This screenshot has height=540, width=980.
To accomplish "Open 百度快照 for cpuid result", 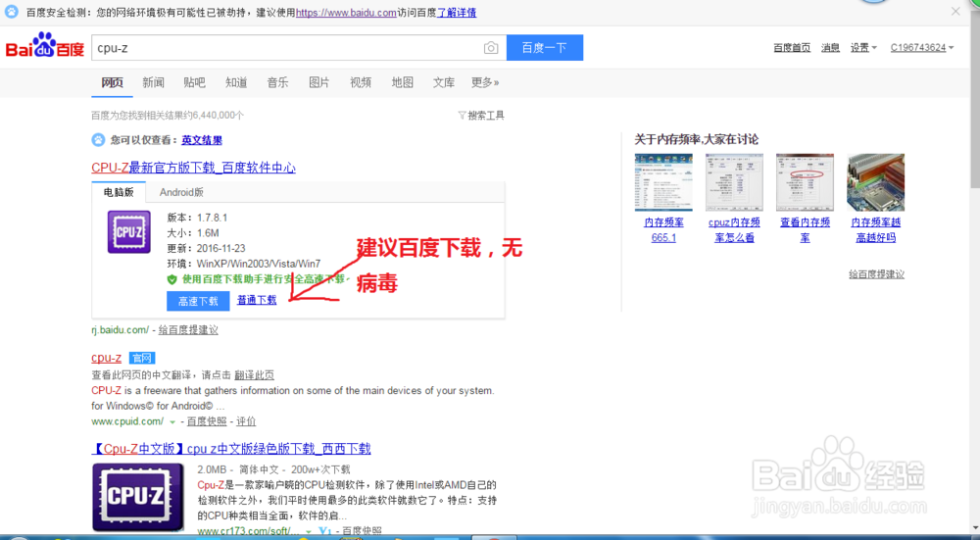I will click(x=207, y=421).
